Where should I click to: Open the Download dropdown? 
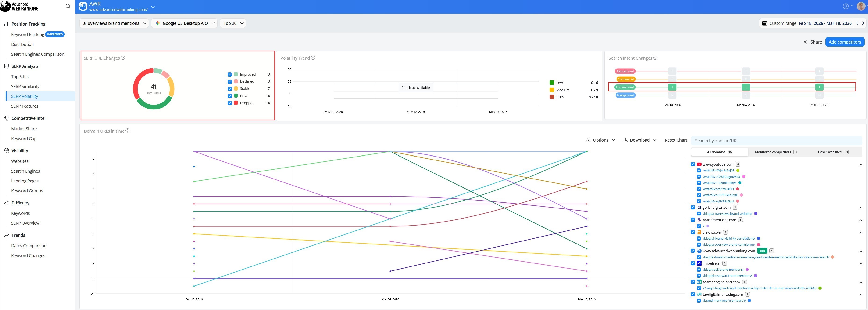(x=639, y=140)
